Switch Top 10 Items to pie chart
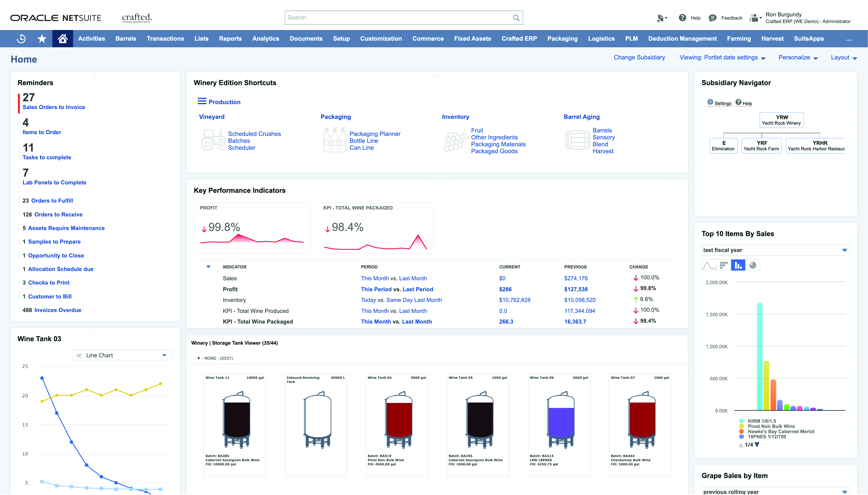The height and width of the screenshot is (495, 868). (752, 265)
